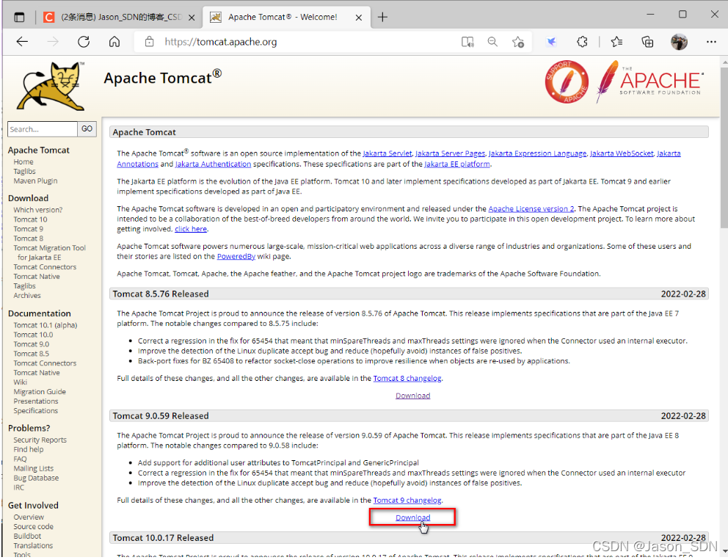Click the Tomcat cat logo
This screenshot has height=560, width=728.
pos(51,87)
